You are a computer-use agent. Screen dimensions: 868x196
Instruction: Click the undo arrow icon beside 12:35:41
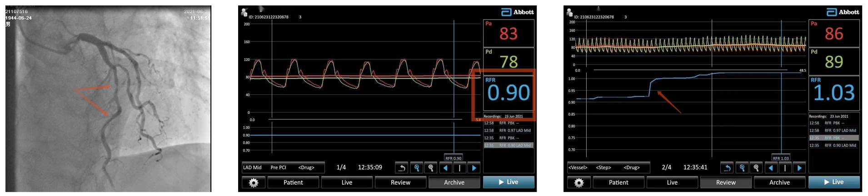(727, 168)
